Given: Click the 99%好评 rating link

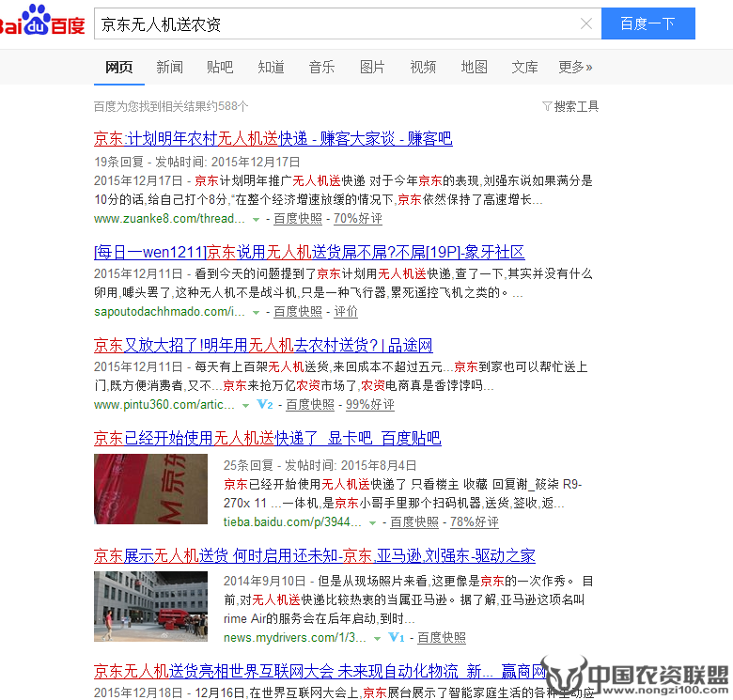Looking at the screenshot, I should click(369, 405).
